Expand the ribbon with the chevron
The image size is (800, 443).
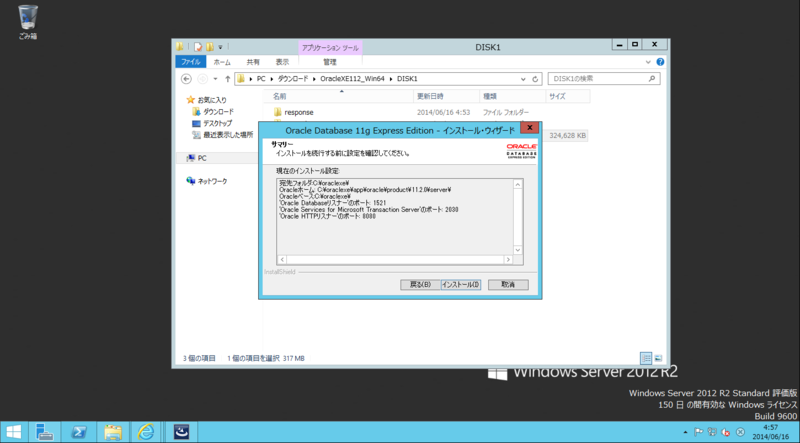pos(648,62)
